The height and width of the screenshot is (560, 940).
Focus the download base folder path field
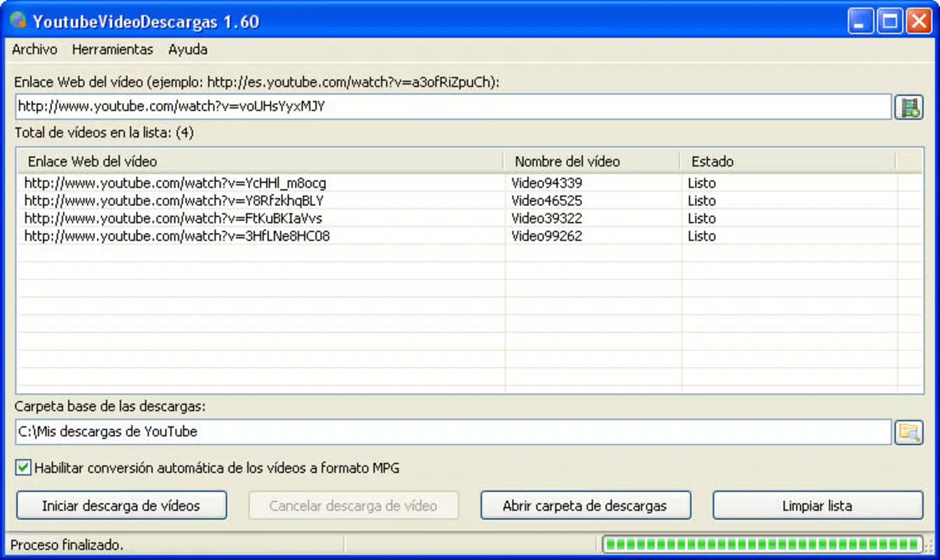454,432
